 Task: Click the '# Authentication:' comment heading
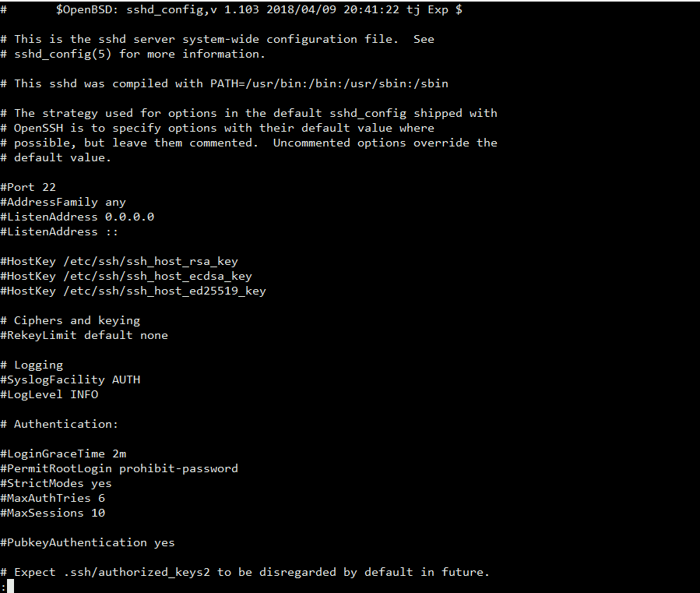pos(59,424)
